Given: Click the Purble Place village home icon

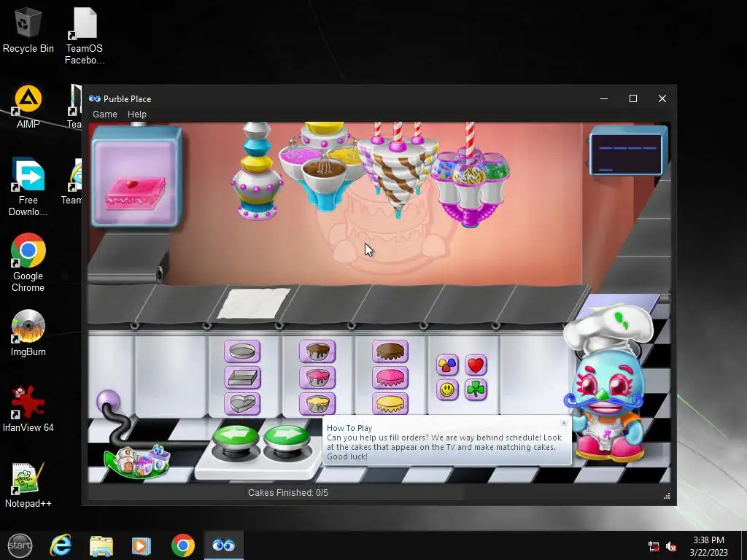Looking at the screenshot, I should click(x=136, y=461).
